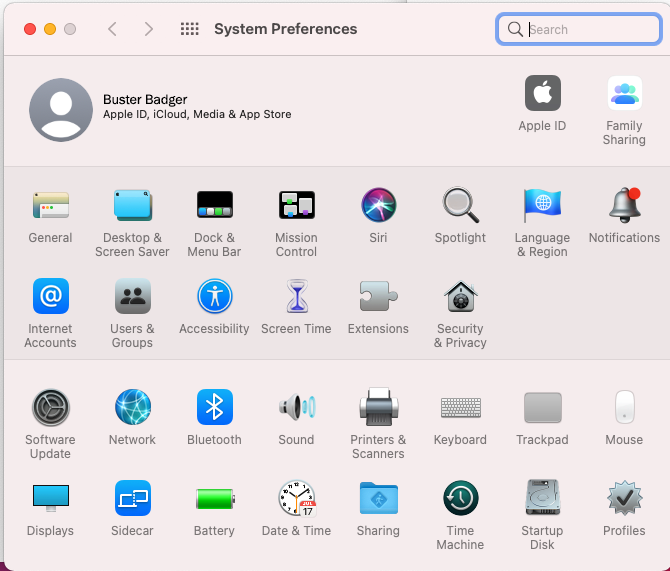Open the Bluetooth preferences pane
Image resolution: width=670 pixels, height=571 pixels.
(214, 408)
